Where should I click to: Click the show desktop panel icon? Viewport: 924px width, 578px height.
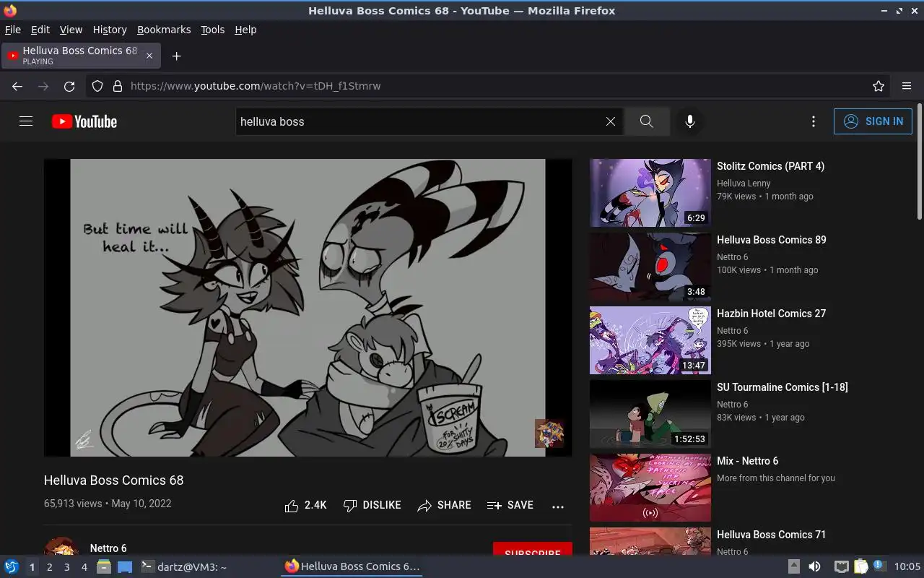[125, 566]
